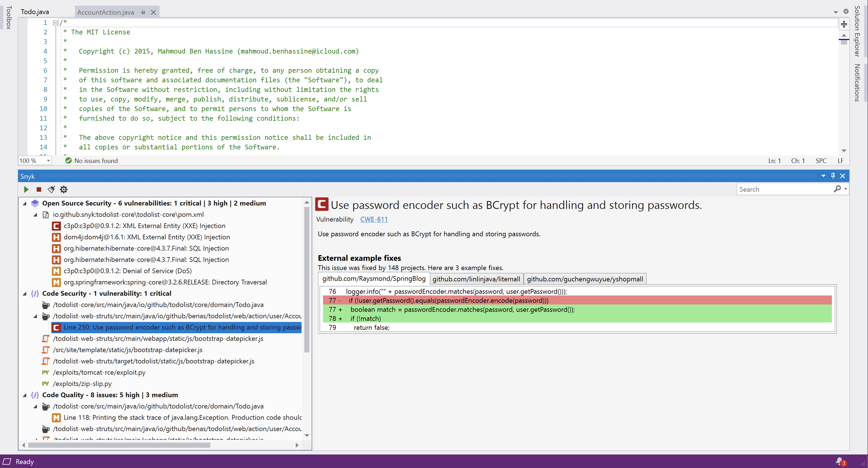Collapse the pom.xml project node
Image resolution: width=868 pixels, height=468 pixels.
pyautogui.click(x=35, y=215)
